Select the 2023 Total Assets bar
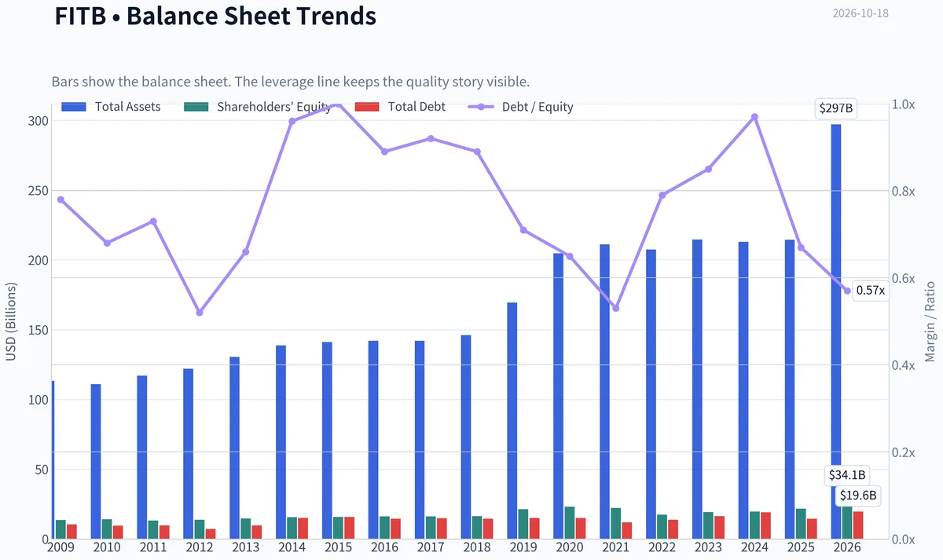 point(697,389)
